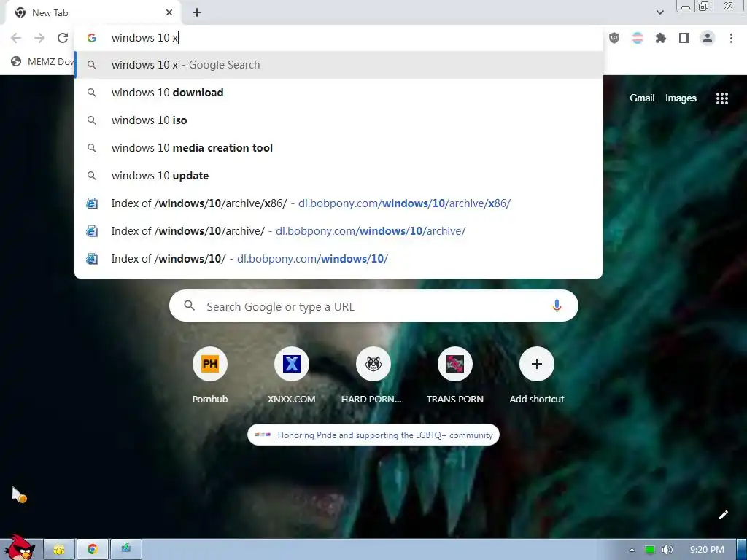Click the green tray status icon

[649, 550]
